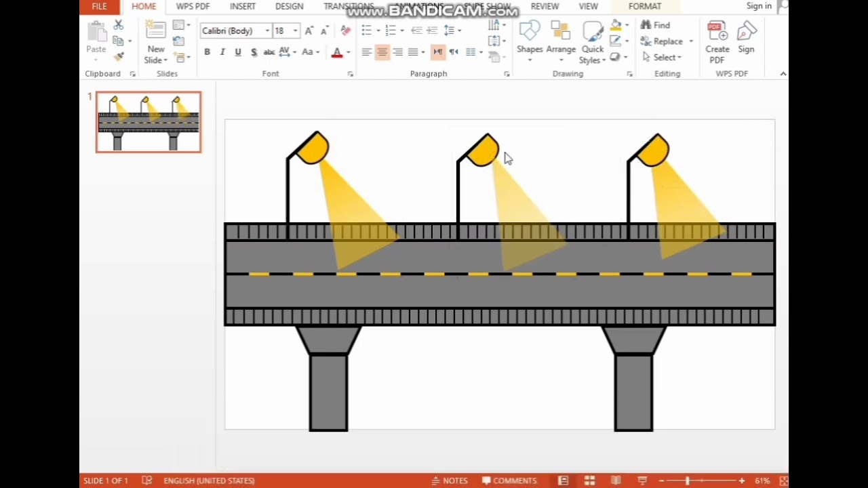Open Shapes gallery
The image size is (868, 488).
pos(530,41)
